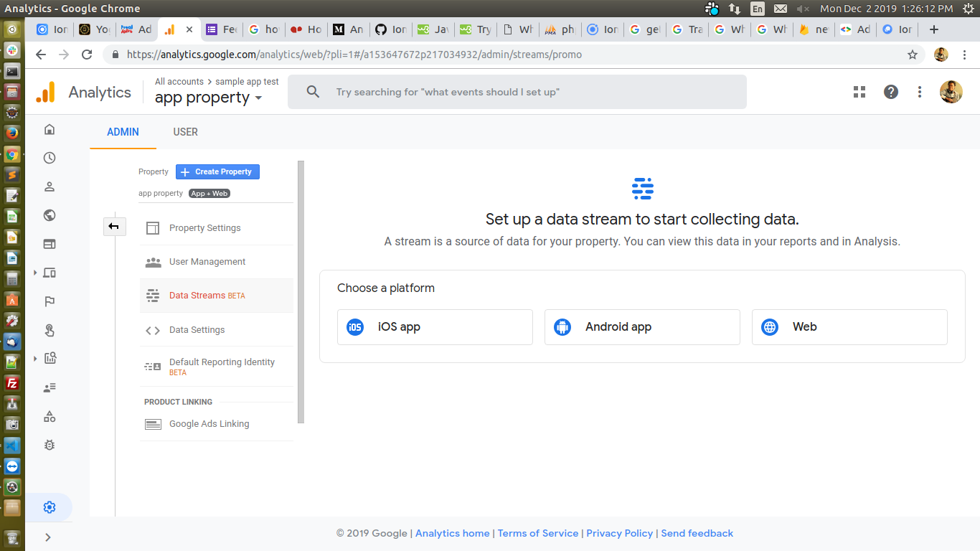Open the app property selector dropdown
Image resolution: width=980 pixels, height=551 pixels.
pos(208,98)
